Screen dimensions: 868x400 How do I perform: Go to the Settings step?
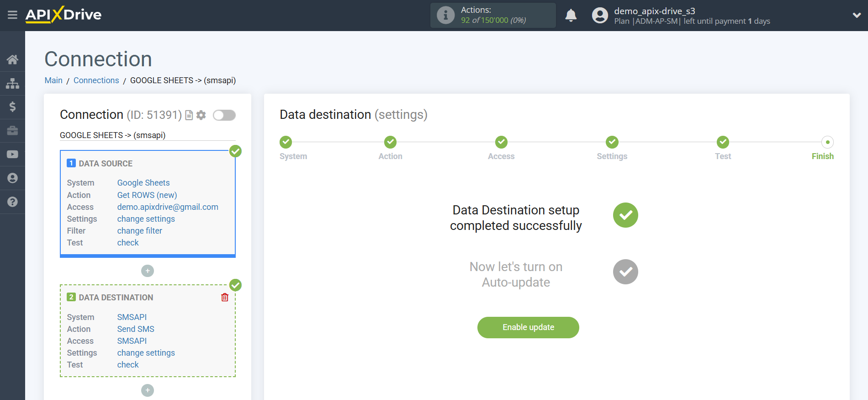pyautogui.click(x=612, y=142)
